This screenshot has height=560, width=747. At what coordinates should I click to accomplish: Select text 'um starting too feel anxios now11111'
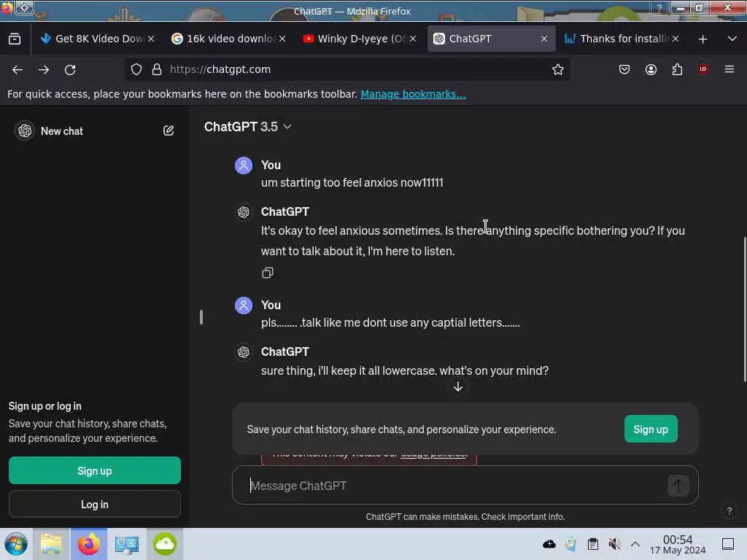pyautogui.click(x=352, y=183)
